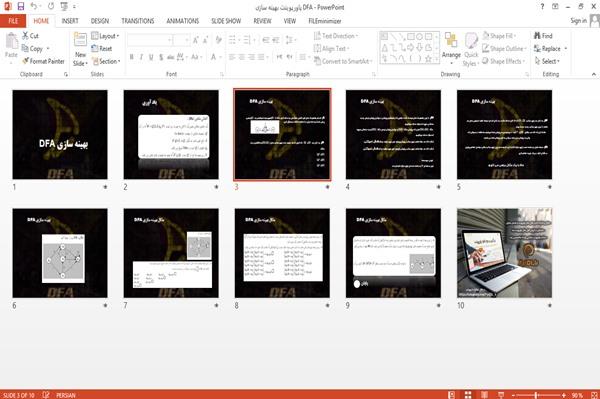The width and height of the screenshot is (600, 399).
Task: Open Align Text dropdown
Action: pyautogui.click(x=331, y=49)
